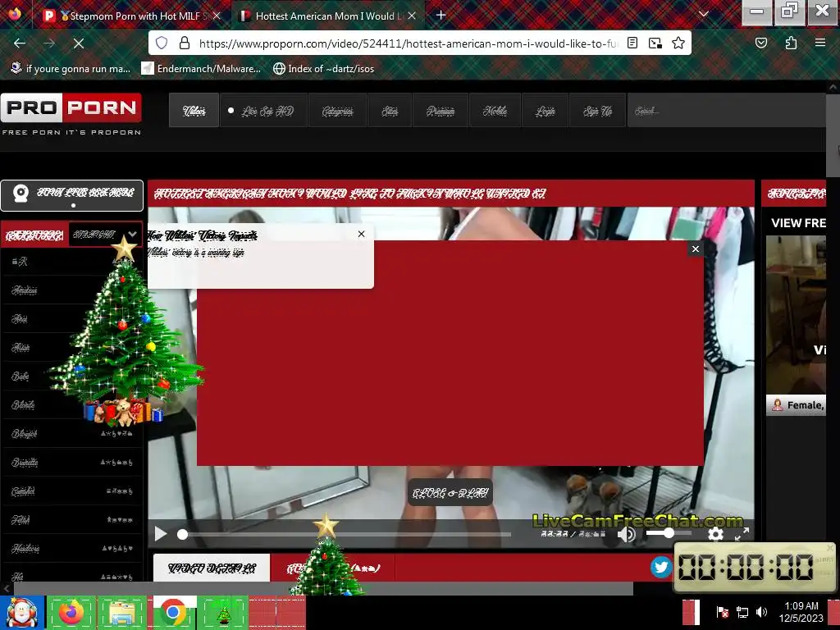Viewport: 840px width, 630px height.
Task: Open the Firefox application hamburger menu
Action: [820, 43]
